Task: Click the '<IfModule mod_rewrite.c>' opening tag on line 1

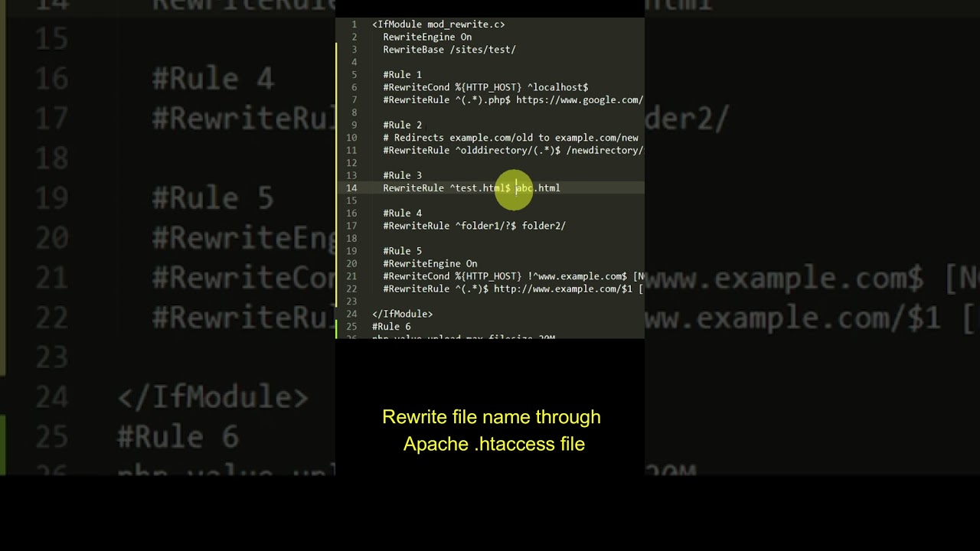Action: point(438,24)
